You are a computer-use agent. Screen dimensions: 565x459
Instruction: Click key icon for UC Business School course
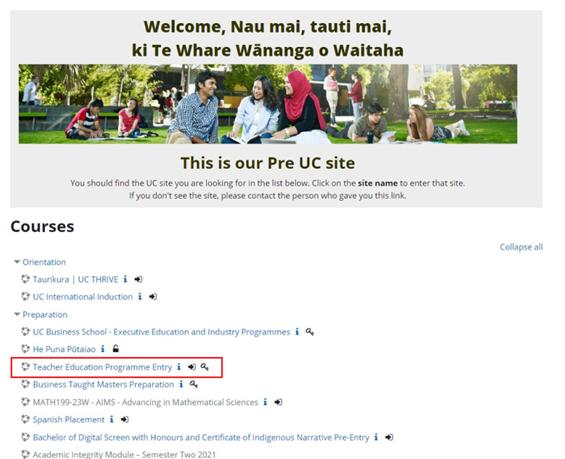coord(310,332)
